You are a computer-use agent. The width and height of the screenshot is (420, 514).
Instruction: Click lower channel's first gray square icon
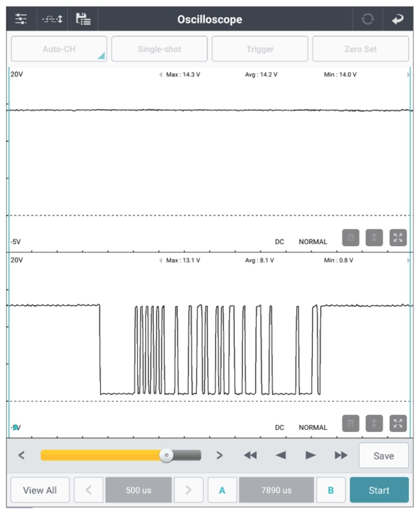click(x=351, y=424)
